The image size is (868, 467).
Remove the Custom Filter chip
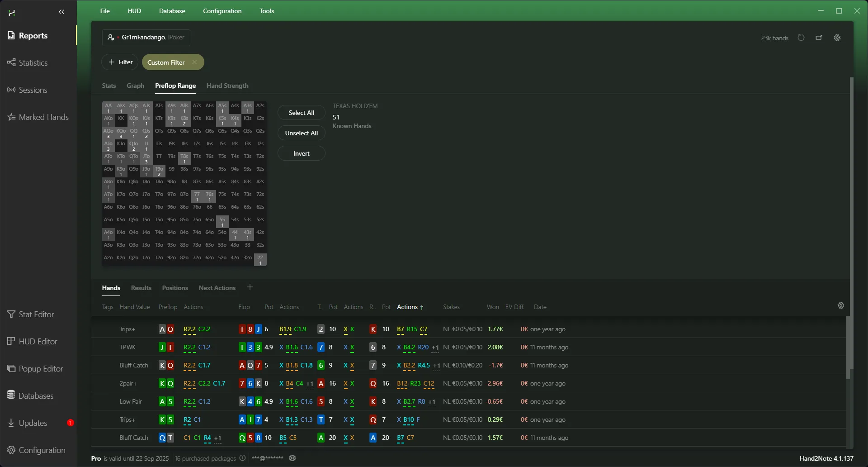click(194, 62)
